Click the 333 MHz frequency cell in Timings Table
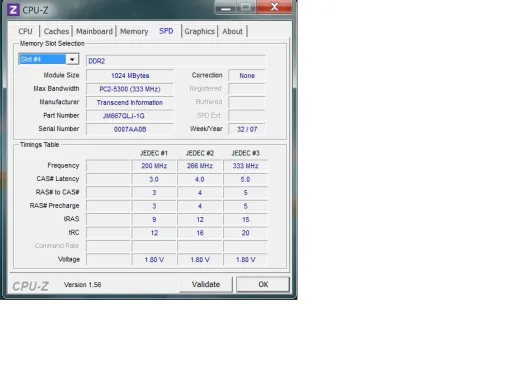512x384 pixels. 245,166
